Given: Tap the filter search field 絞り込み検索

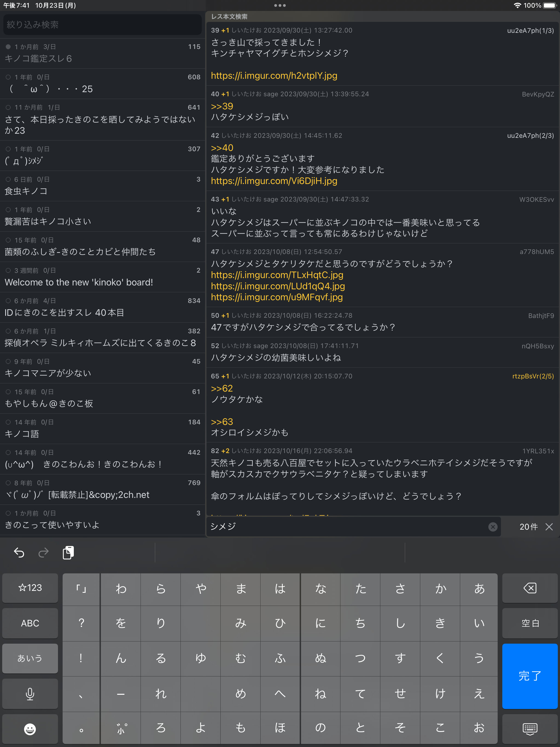Looking at the screenshot, I should 102,24.
